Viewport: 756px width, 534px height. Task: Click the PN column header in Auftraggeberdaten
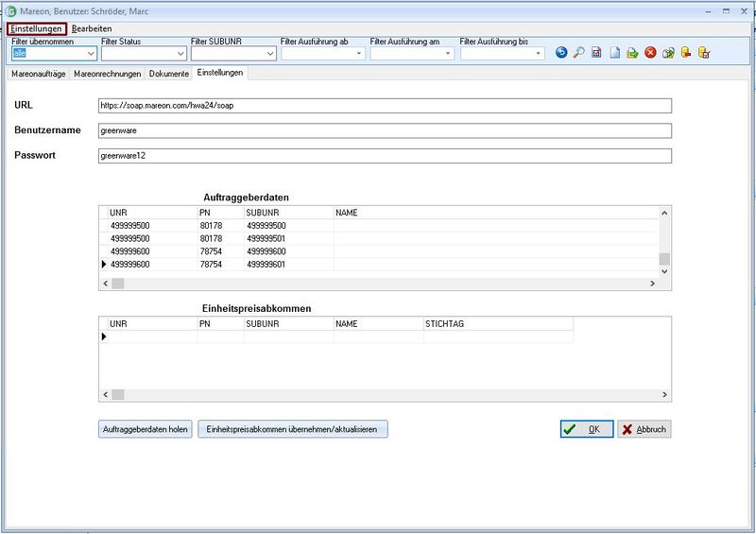[x=221, y=213]
